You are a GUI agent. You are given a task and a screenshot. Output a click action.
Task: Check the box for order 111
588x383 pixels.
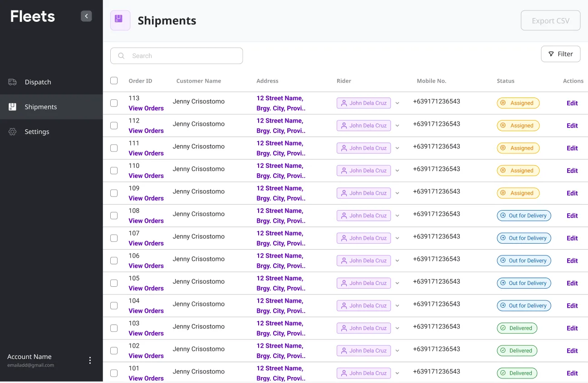coord(114,148)
